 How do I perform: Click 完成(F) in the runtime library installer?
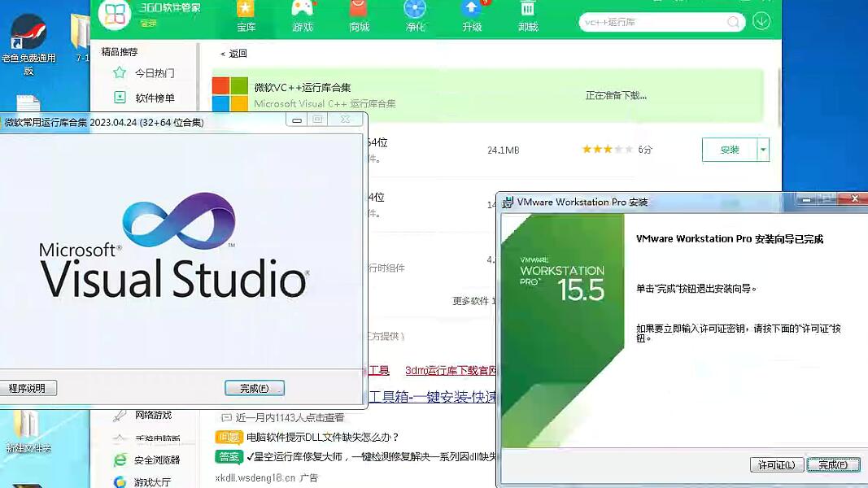[255, 389]
